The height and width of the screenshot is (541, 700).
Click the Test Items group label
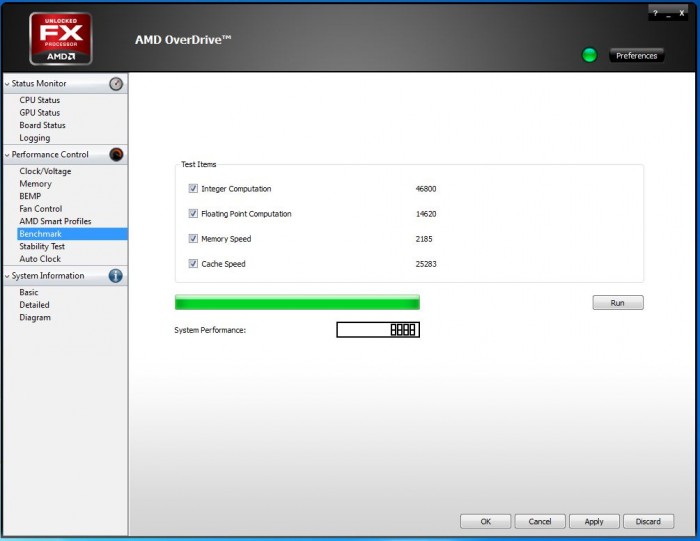click(199, 164)
